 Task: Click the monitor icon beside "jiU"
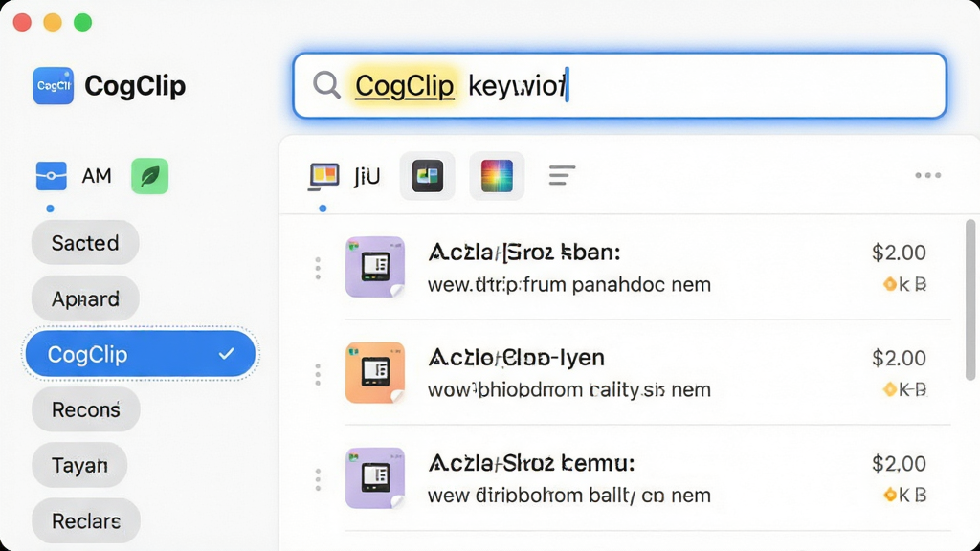click(x=323, y=176)
